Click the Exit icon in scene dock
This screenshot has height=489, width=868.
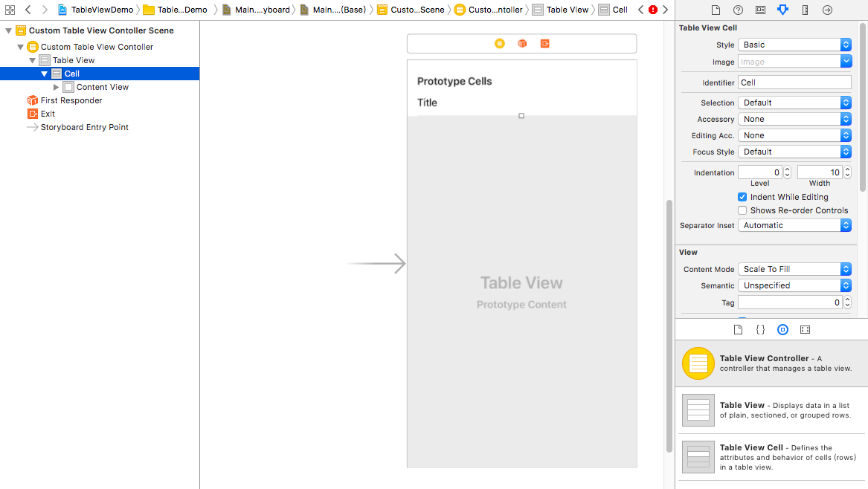544,43
